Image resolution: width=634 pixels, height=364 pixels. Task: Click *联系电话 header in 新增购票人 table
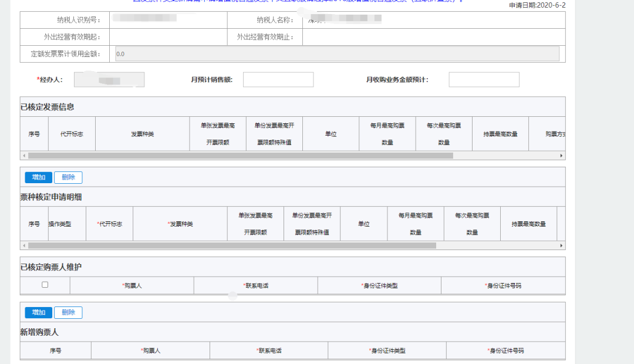tap(269, 350)
